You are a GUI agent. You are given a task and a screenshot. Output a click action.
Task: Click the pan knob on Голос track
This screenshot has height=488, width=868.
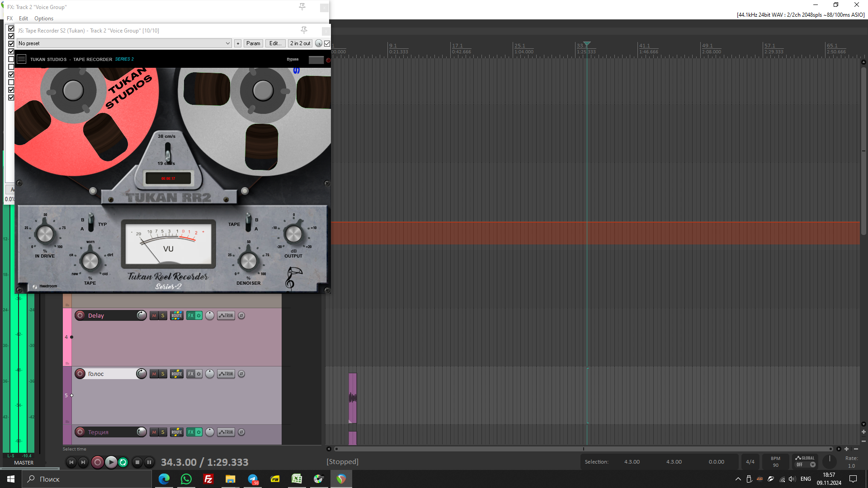[210, 374]
